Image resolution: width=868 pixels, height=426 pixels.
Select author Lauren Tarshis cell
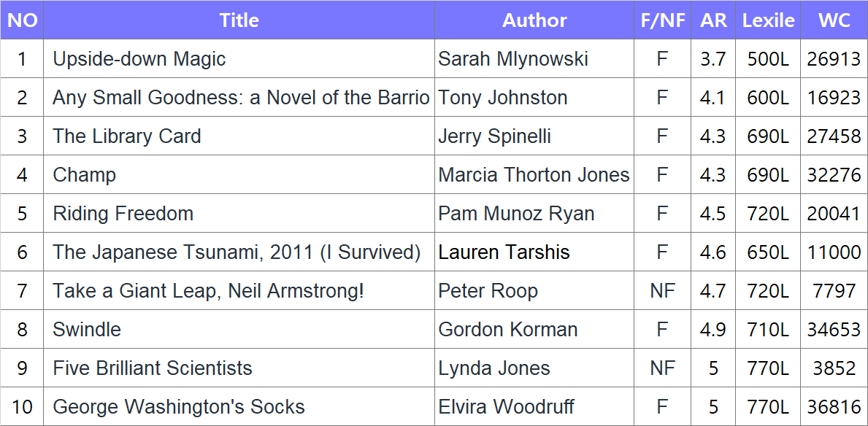[504, 252]
